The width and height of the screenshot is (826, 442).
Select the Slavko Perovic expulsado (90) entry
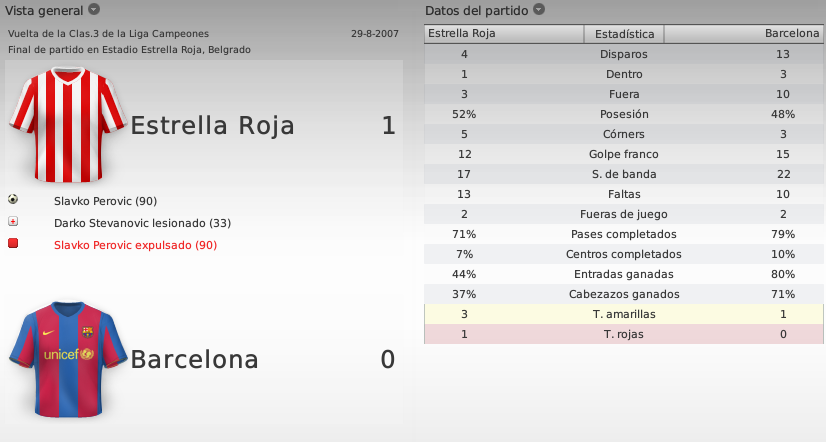pyautogui.click(x=135, y=245)
